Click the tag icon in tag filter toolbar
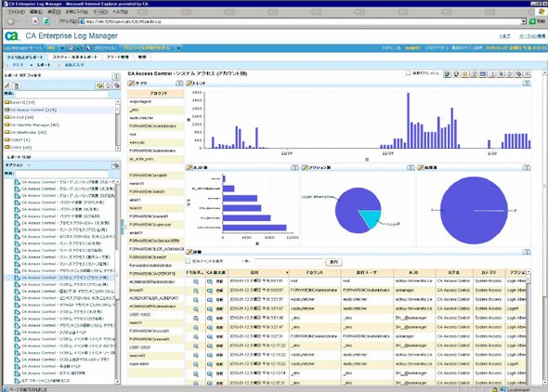The image size is (548, 392). [116, 85]
